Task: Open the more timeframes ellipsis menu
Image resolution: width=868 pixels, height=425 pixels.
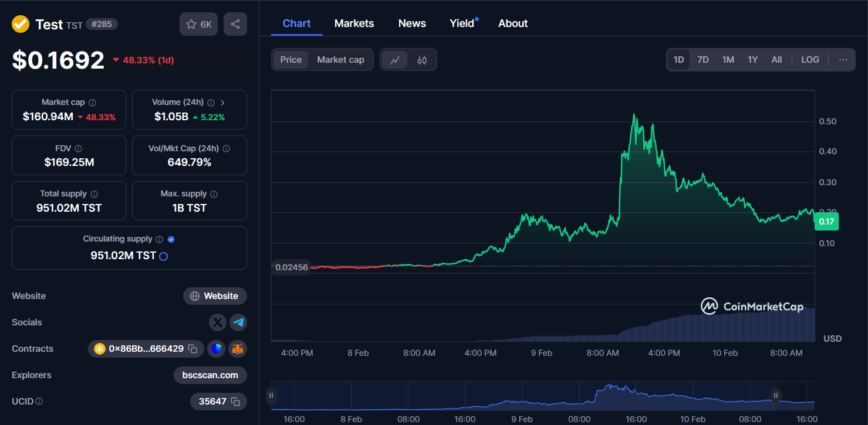Action: pyautogui.click(x=843, y=59)
